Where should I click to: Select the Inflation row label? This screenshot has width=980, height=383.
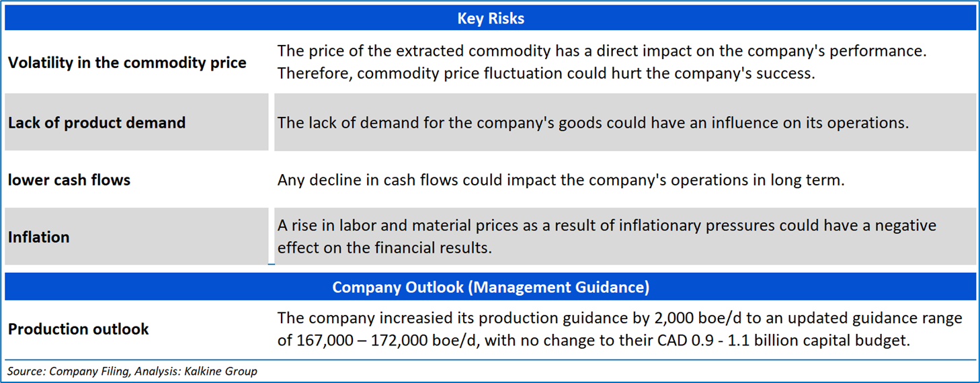pos(39,237)
